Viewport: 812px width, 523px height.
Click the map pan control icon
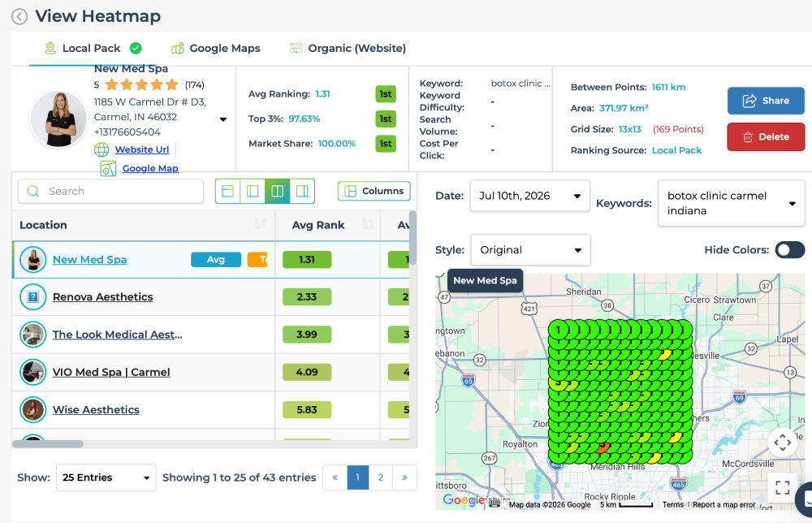click(783, 443)
